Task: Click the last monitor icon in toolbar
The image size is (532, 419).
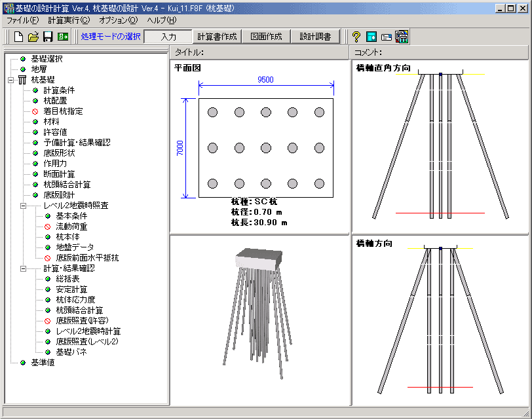Action: pyautogui.click(x=402, y=37)
